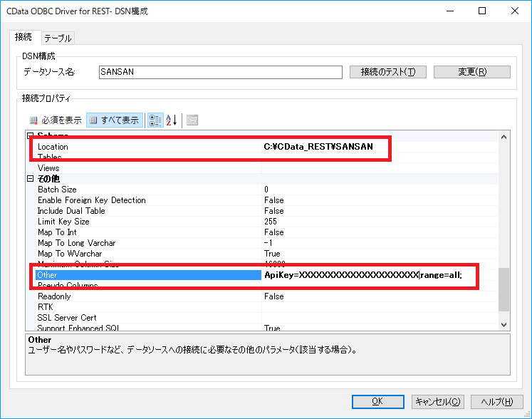Show all properties (すべて表示)
Viewport: 532px width, 419px height.
point(115,120)
